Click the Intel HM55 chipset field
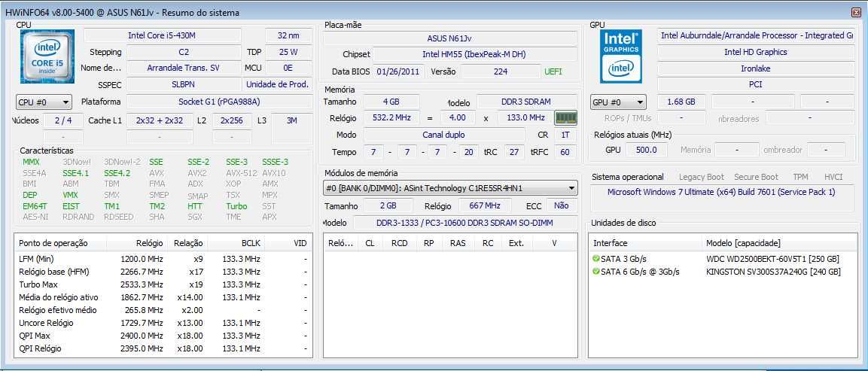Screen dimensions: 868x371 474,54
